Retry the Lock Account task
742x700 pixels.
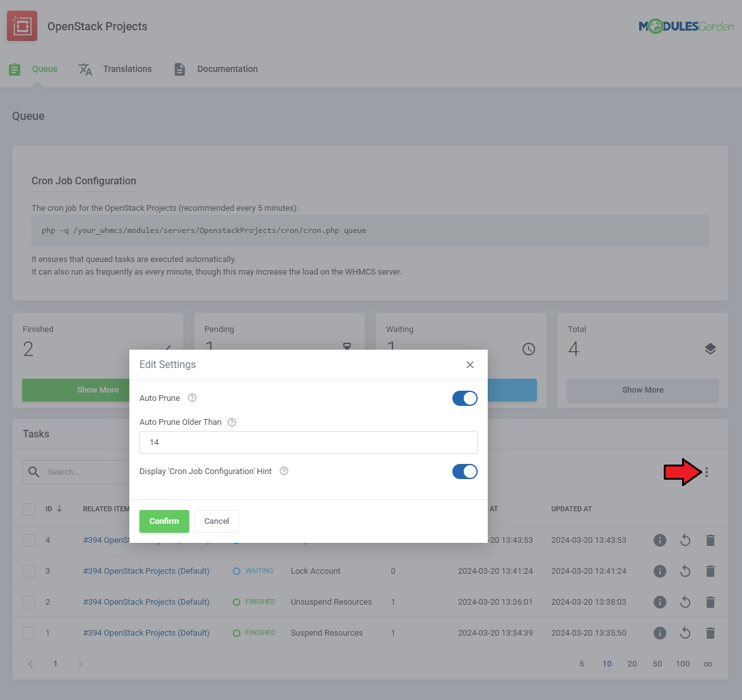pyautogui.click(x=685, y=571)
